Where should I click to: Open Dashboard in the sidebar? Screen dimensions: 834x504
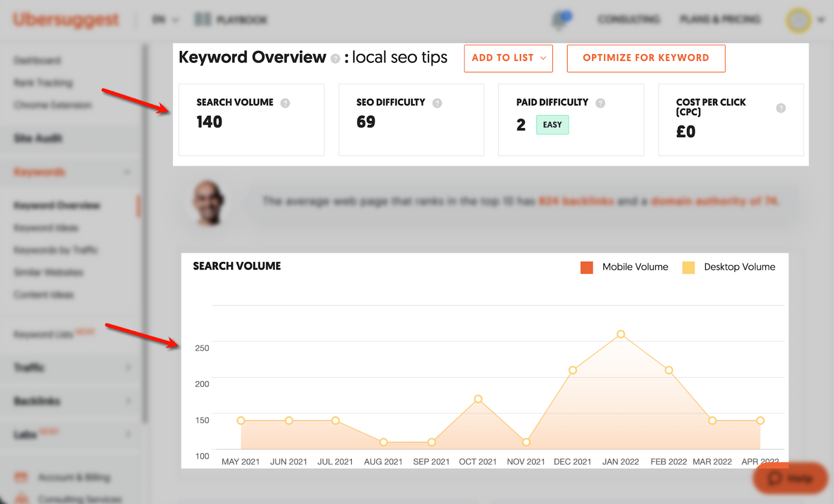point(38,60)
